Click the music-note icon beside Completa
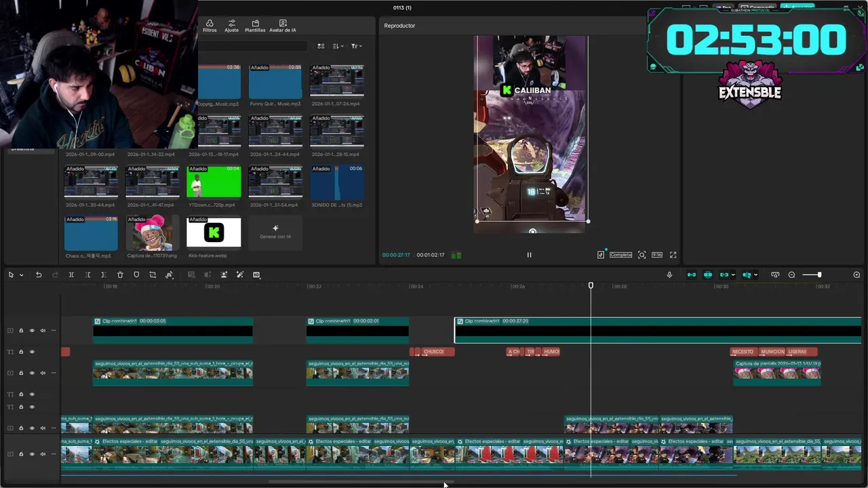This screenshot has height=488, width=868. tap(601, 255)
